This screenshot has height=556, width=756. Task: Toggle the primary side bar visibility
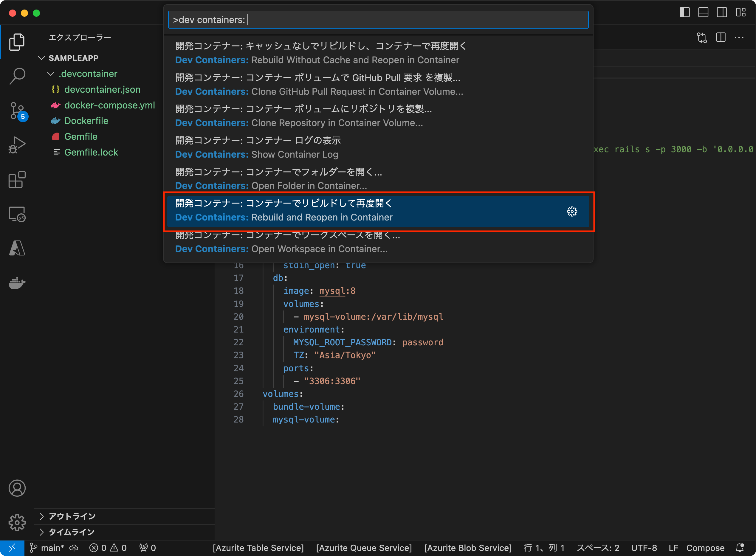tap(684, 13)
